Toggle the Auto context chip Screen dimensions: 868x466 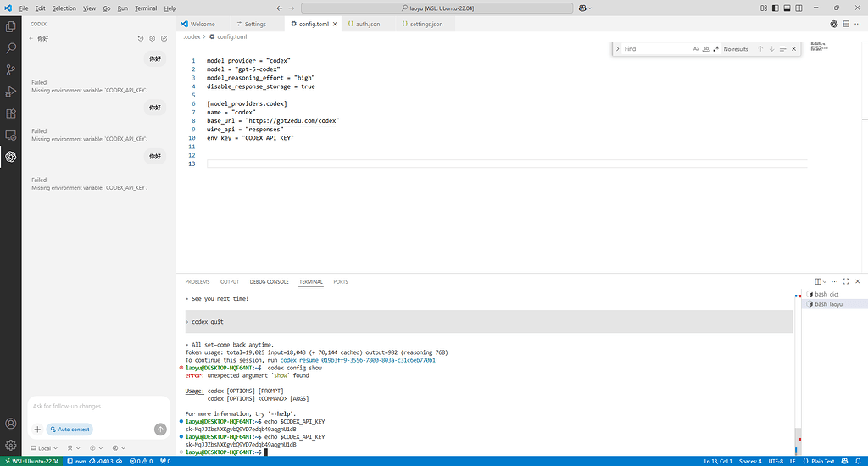coord(70,430)
